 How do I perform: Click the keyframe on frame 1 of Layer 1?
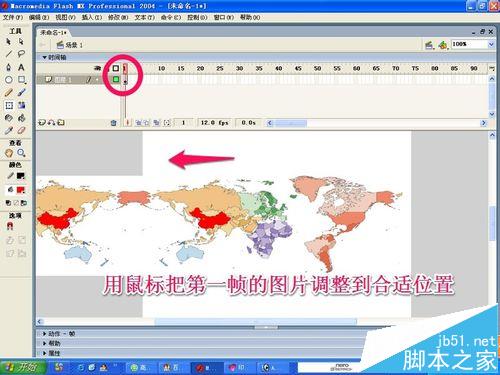(x=125, y=80)
